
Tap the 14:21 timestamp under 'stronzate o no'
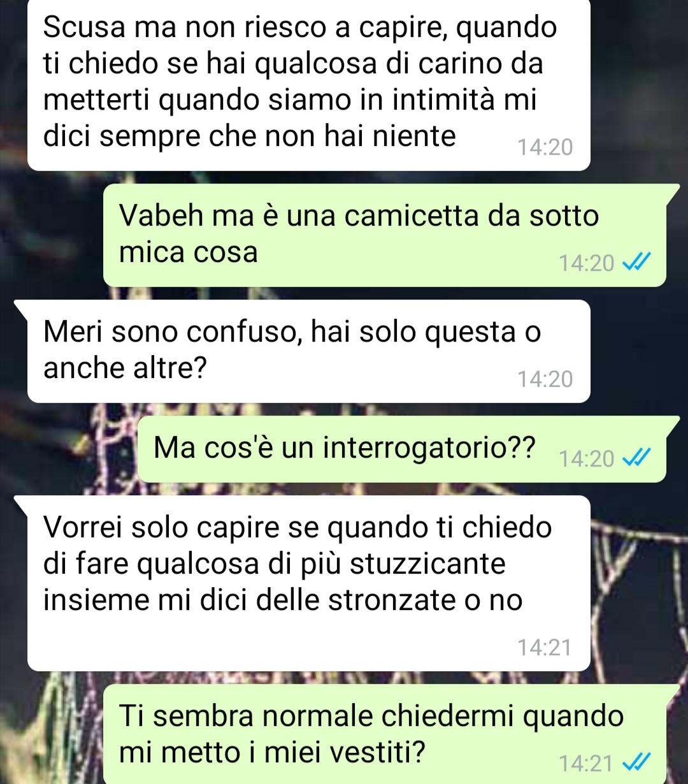pyautogui.click(x=545, y=648)
